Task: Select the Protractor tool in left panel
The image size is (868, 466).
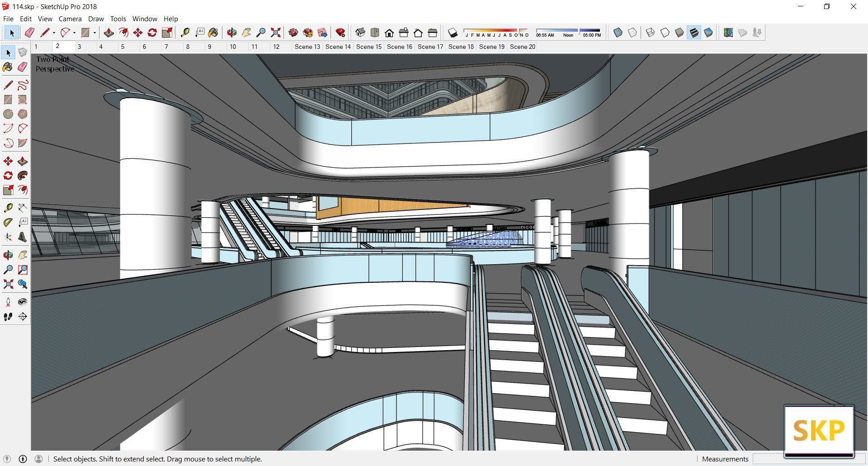Action: [x=8, y=223]
